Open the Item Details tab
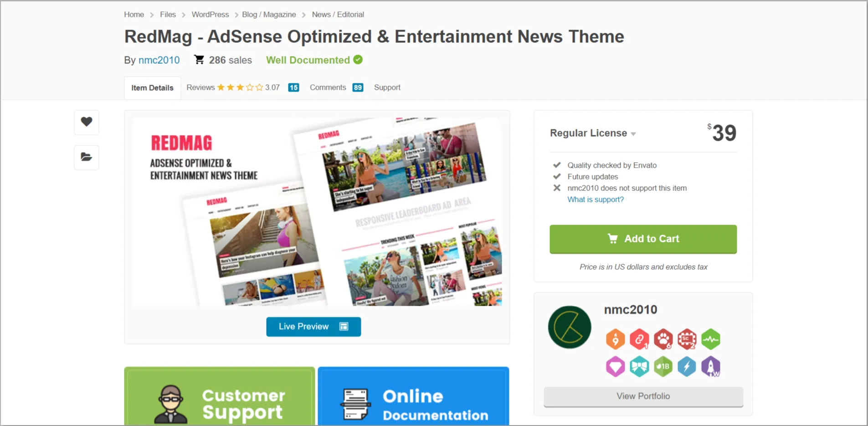The image size is (868, 426). (152, 88)
